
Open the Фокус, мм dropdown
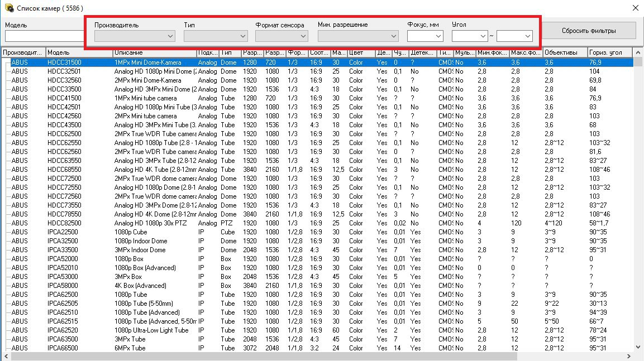click(425, 36)
